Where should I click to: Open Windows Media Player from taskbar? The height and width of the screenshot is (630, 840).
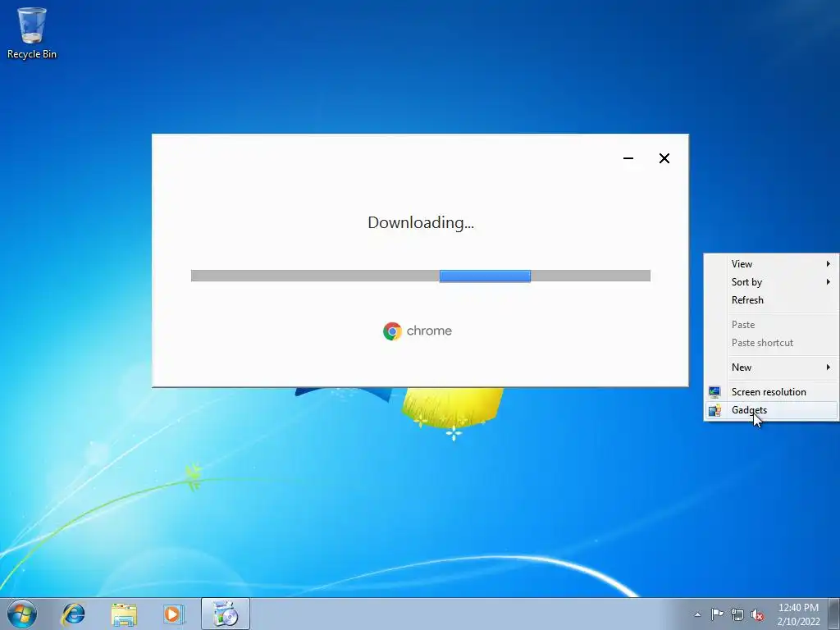tap(174, 614)
